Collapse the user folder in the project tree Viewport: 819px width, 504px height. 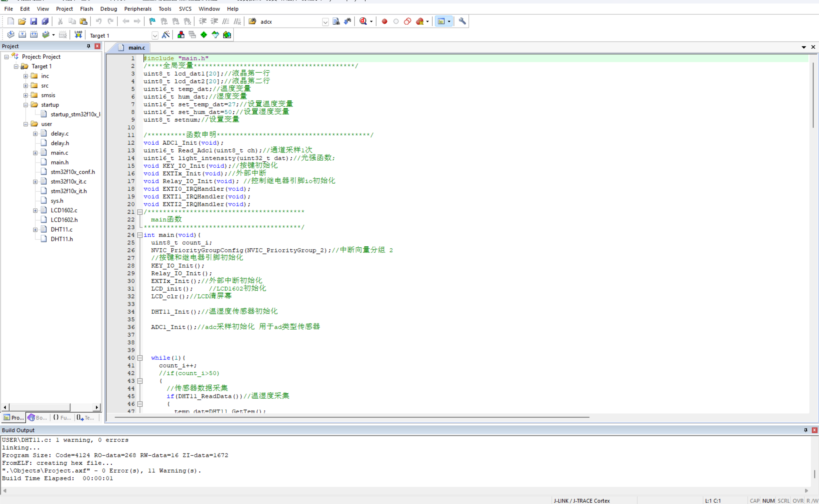click(26, 124)
